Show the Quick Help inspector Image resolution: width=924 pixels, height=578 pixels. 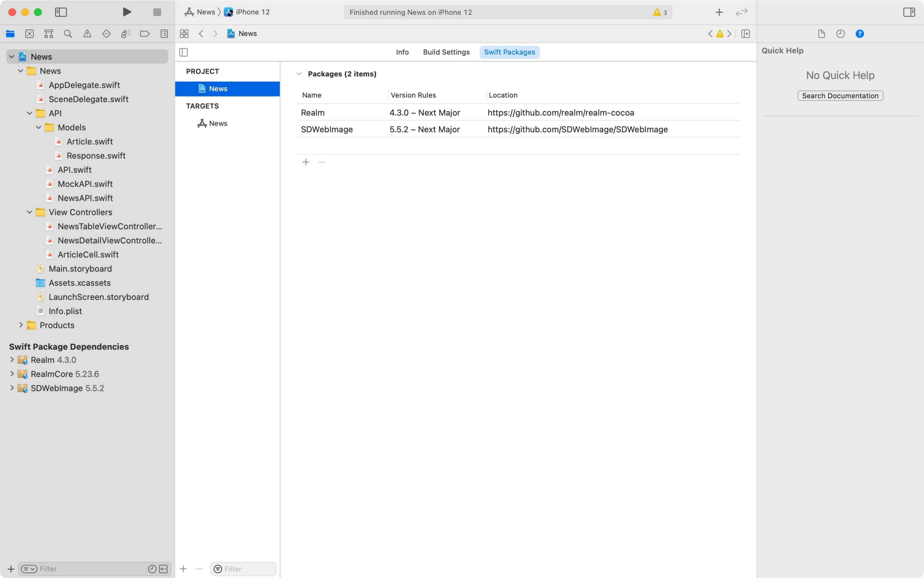point(859,34)
